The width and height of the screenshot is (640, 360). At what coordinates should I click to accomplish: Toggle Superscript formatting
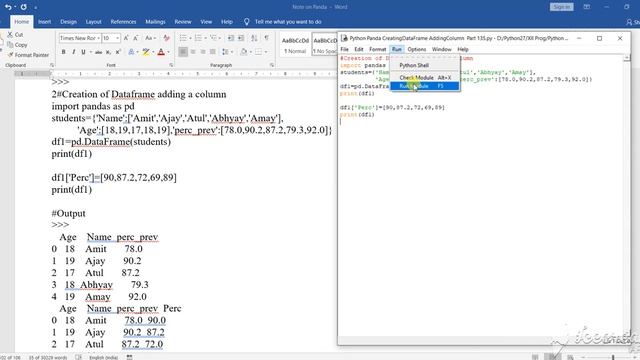point(118,52)
